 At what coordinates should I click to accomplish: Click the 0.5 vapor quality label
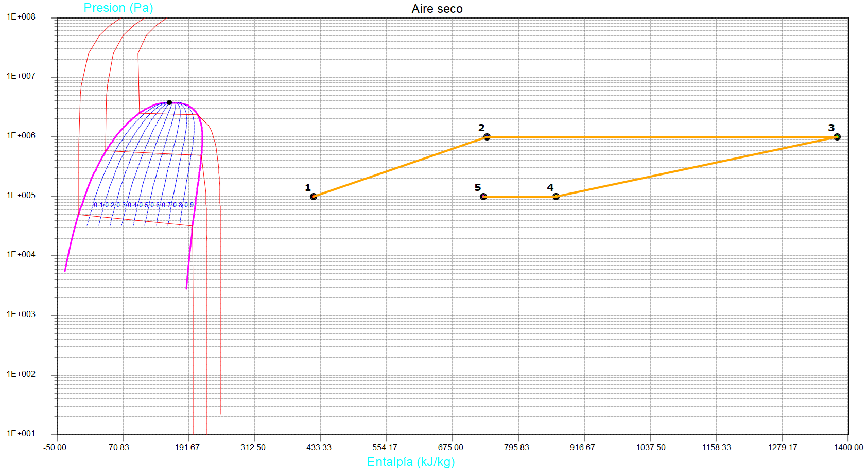144,205
